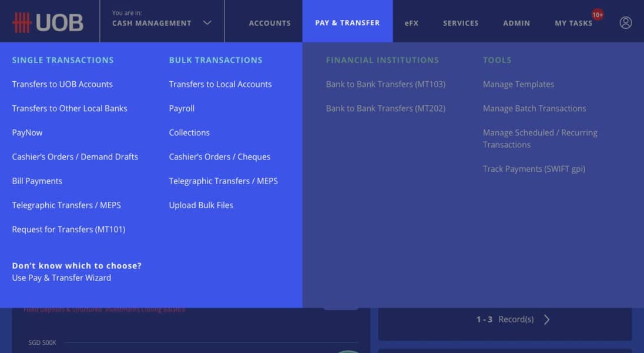The height and width of the screenshot is (353, 644).
Task: Open Manage Scheduled / Recurring Transactions
Action: click(x=540, y=139)
